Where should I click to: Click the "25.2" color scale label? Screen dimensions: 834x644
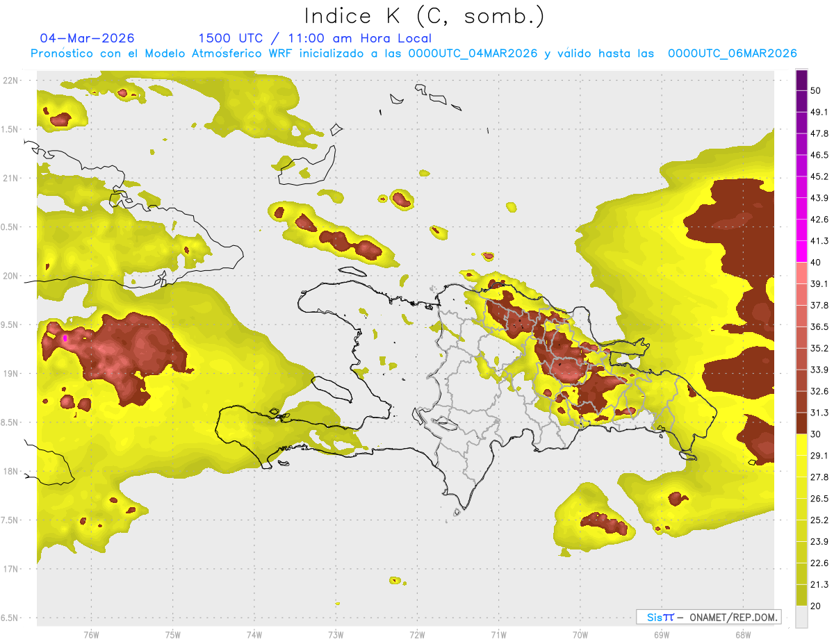[819, 520]
